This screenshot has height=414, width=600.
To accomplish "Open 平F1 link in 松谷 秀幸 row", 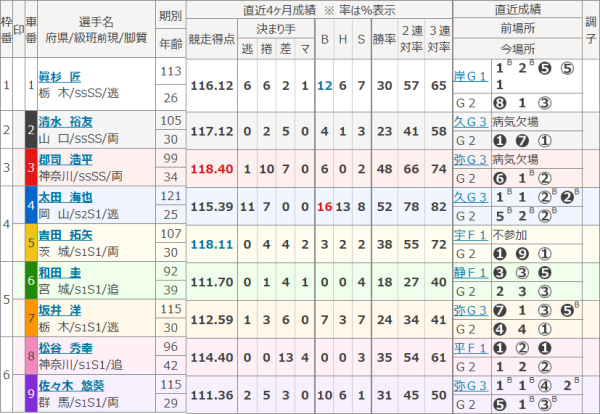I will [x=470, y=348].
